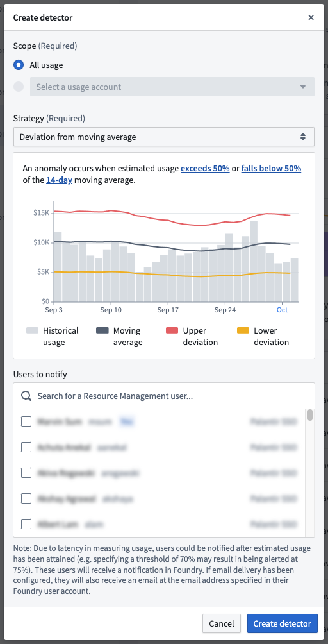Check the fourth user checkbox in list

coord(26,498)
